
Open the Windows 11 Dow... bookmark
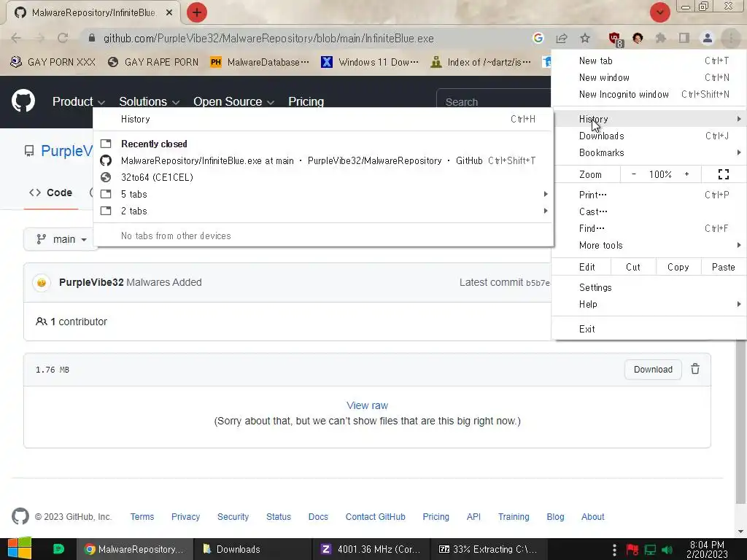click(x=370, y=62)
